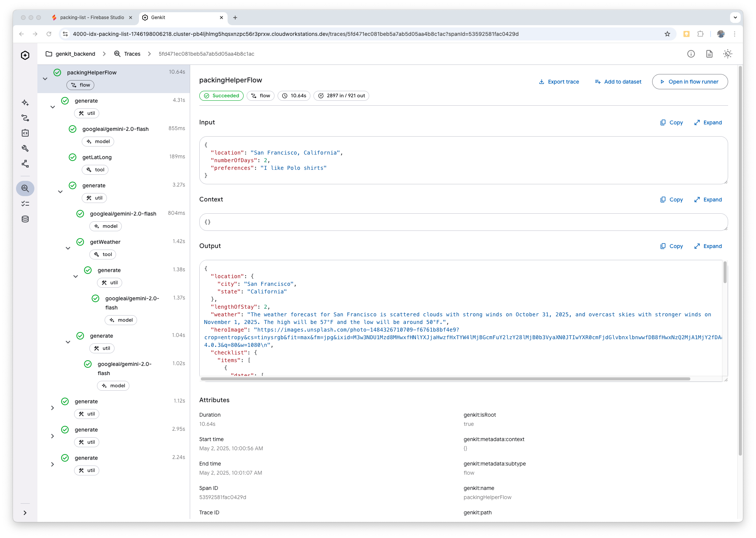Open the share-nodes sidebar icon
This screenshot has width=756, height=538.
coord(25,164)
